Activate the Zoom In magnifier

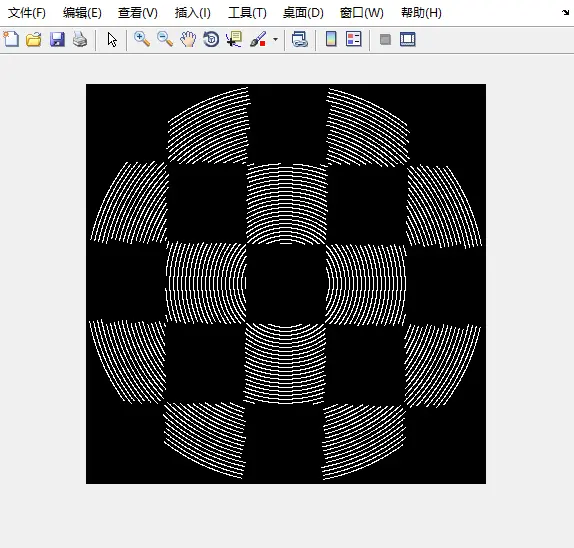click(142, 39)
